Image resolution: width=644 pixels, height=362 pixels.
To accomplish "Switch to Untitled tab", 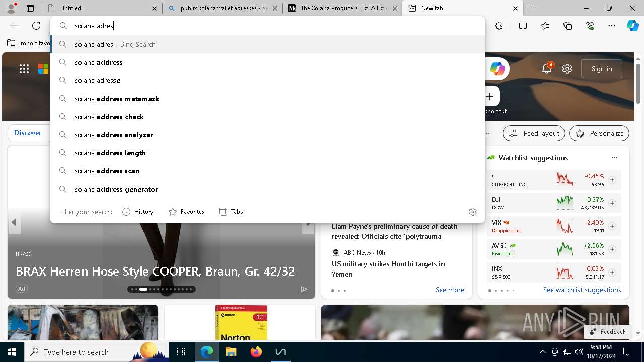I will coord(102,8).
